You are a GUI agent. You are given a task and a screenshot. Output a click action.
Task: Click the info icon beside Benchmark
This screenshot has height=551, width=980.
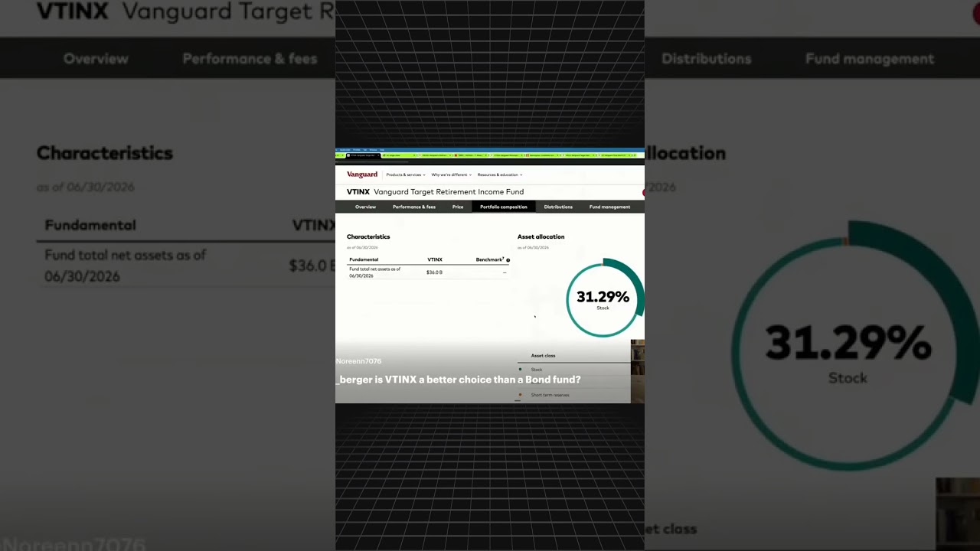[508, 260]
